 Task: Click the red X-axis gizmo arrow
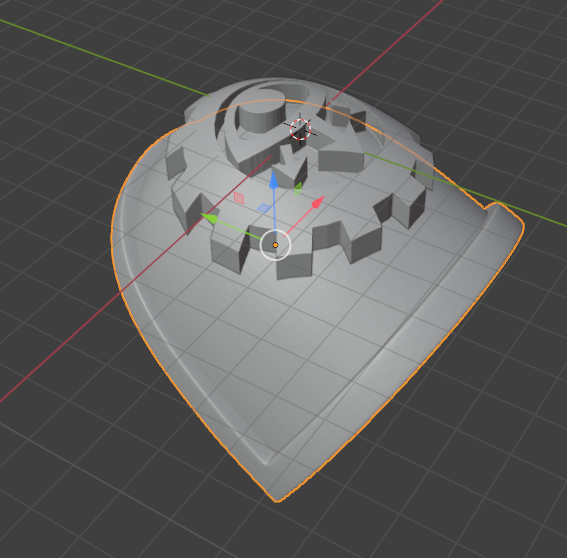[x=318, y=202]
